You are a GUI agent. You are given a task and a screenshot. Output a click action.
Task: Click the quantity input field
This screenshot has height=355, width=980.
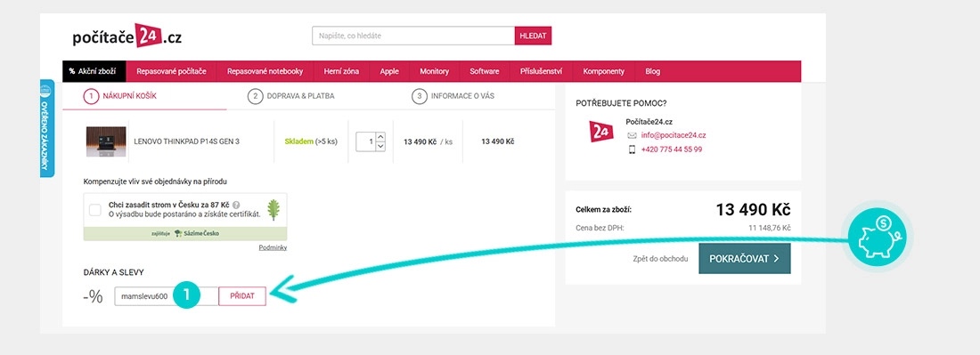[366, 141]
